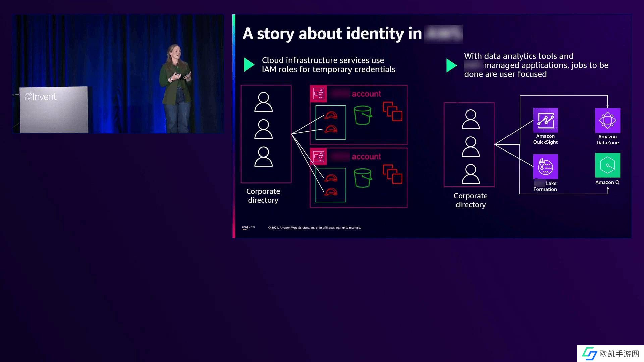Screen dimensions: 644x362
Task: Select the first user icon in the right Corporate directory
Action: (471, 119)
